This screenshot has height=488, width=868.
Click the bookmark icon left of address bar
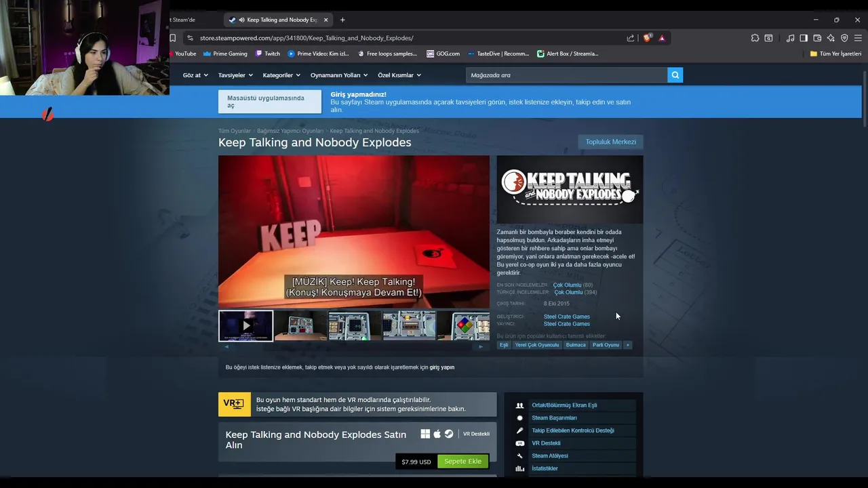[x=173, y=38]
